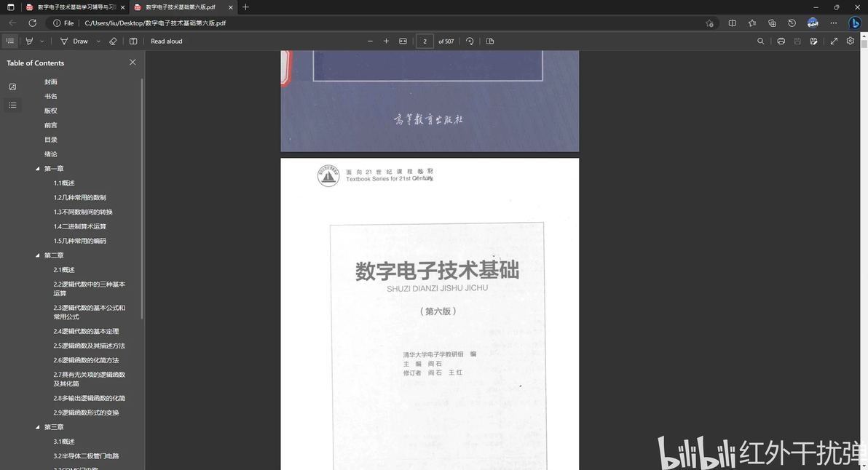868x470 pixels.
Task: Enter full screen mode for the PDF
Action: pyautogui.click(x=834, y=41)
